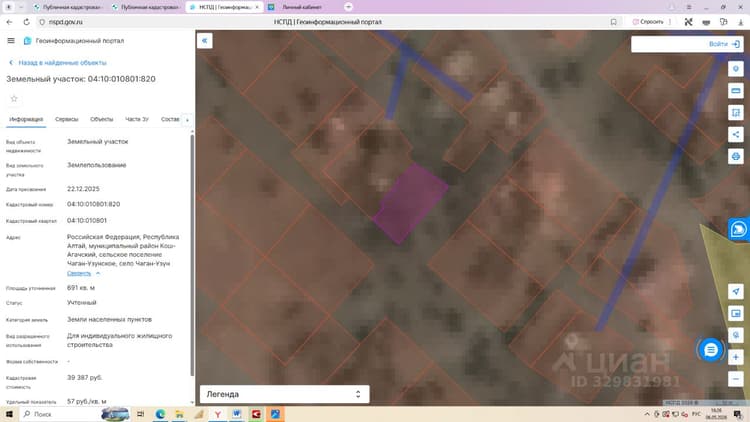The image size is (750, 422).
Task: Switch to the Информация tab
Action: (x=26, y=119)
